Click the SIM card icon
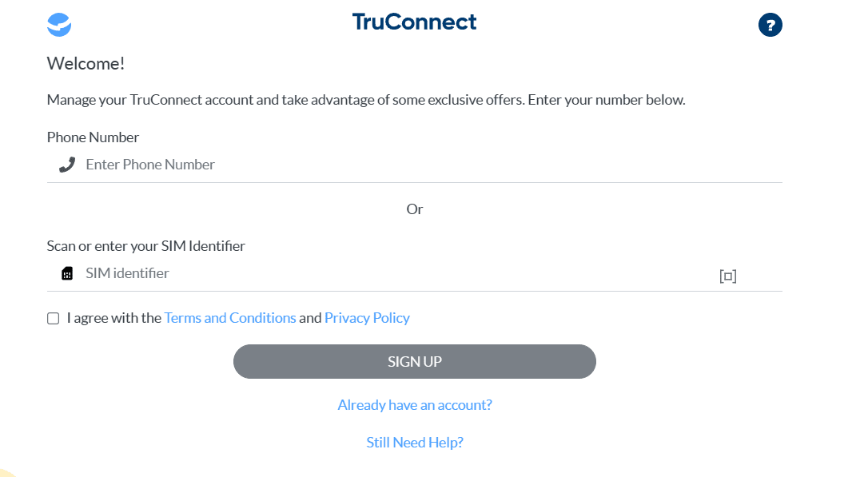Viewport: 868px width, 477px height. click(x=67, y=273)
